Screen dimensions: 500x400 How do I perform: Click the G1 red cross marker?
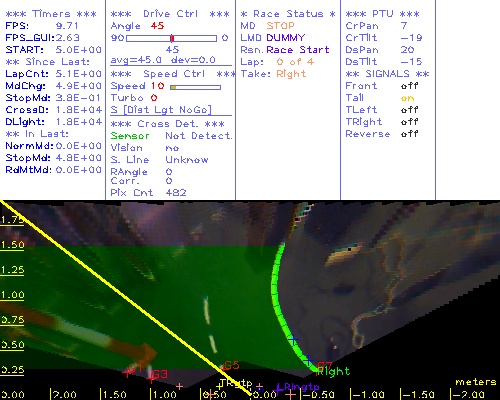tap(127, 372)
